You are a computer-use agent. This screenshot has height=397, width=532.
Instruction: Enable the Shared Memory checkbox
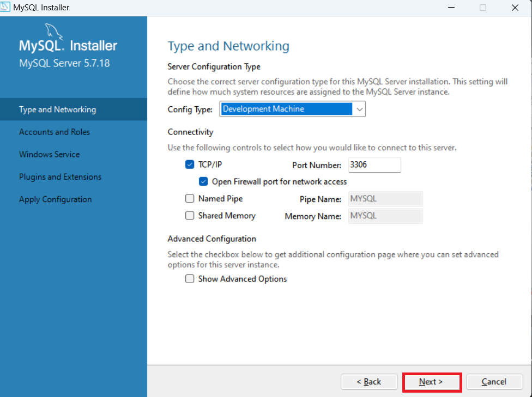tap(190, 215)
